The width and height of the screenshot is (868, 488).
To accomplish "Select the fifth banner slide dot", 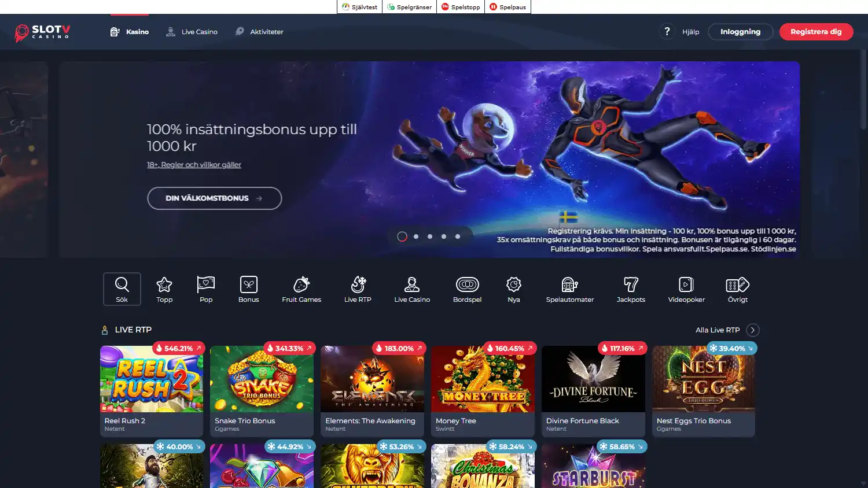I will coord(458,236).
